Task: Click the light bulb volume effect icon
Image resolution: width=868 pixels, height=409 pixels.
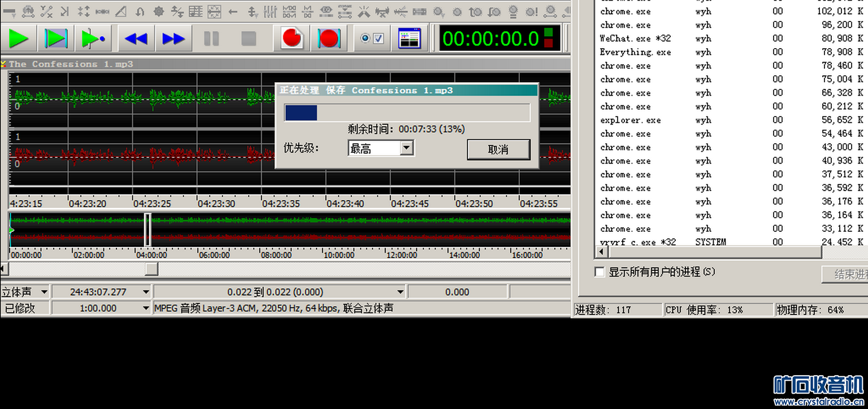Action: click(513, 11)
